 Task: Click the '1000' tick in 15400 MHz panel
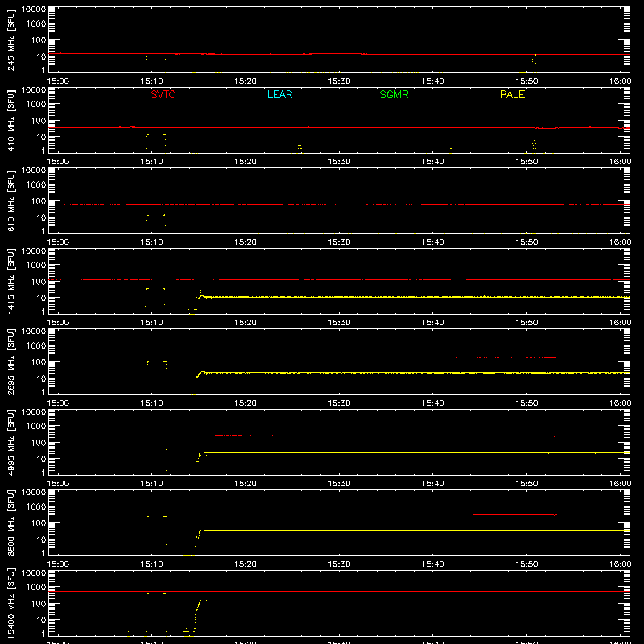tap(36, 587)
